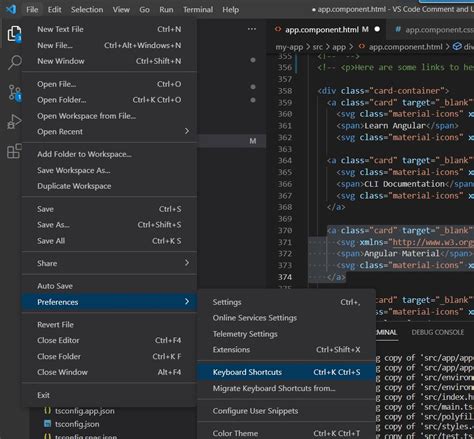Open the Selection menu

click(87, 10)
